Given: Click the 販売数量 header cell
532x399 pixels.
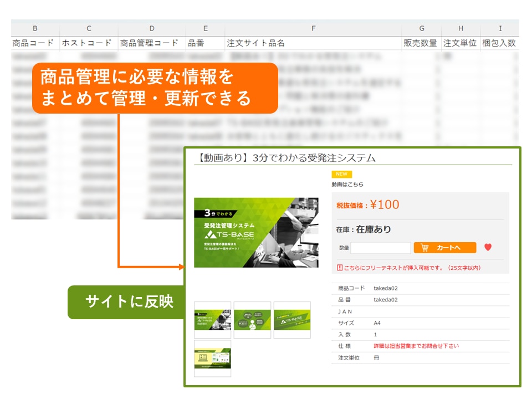Looking at the screenshot, I should 422,43.
